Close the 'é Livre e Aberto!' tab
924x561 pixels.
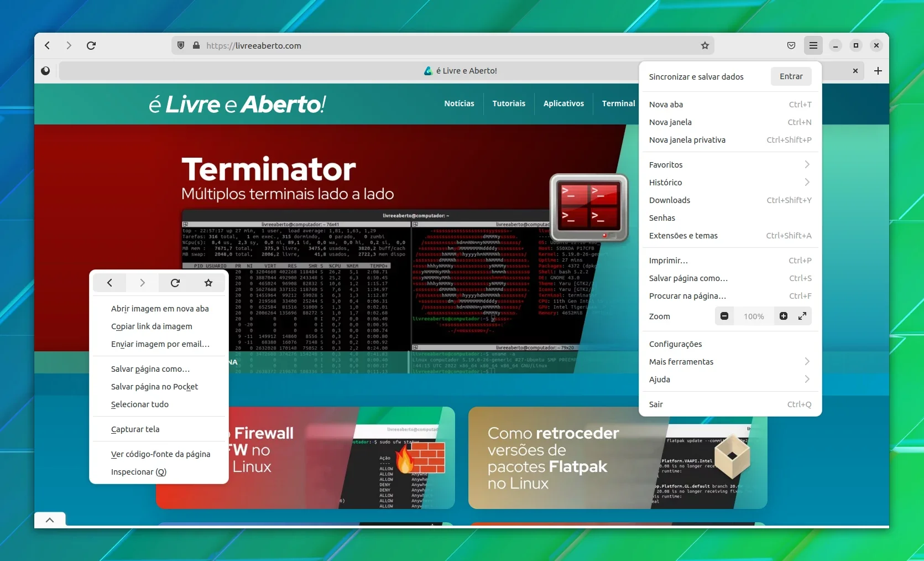[855, 71]
